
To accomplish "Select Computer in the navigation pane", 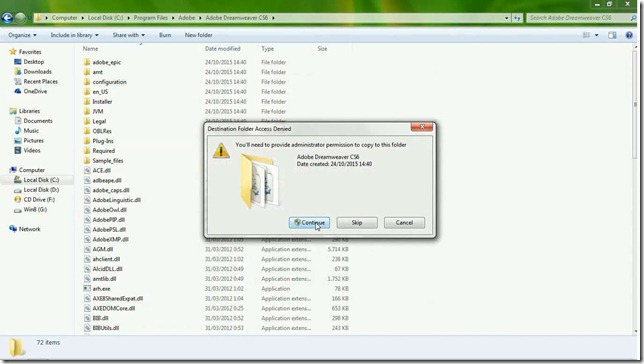I will pyautogui.click(x=32, y=170).
